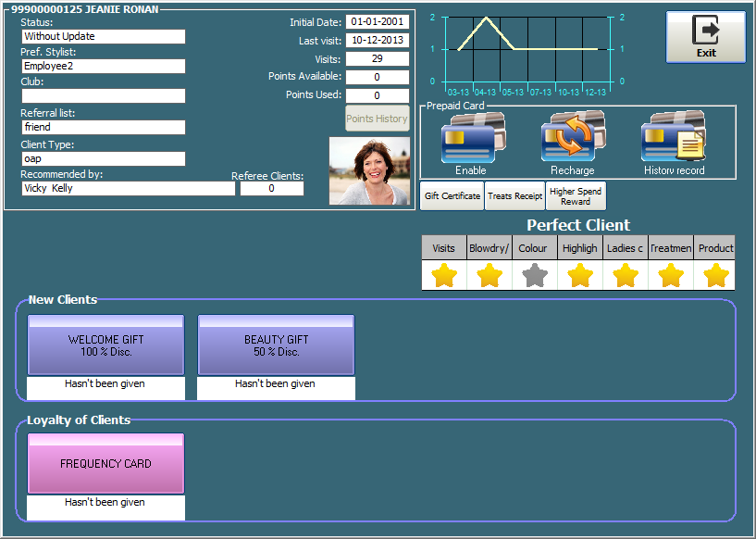This screenshot has height=539, width=756.
Task: Click the client photo thumbnail
Action: tap(369, 170)
